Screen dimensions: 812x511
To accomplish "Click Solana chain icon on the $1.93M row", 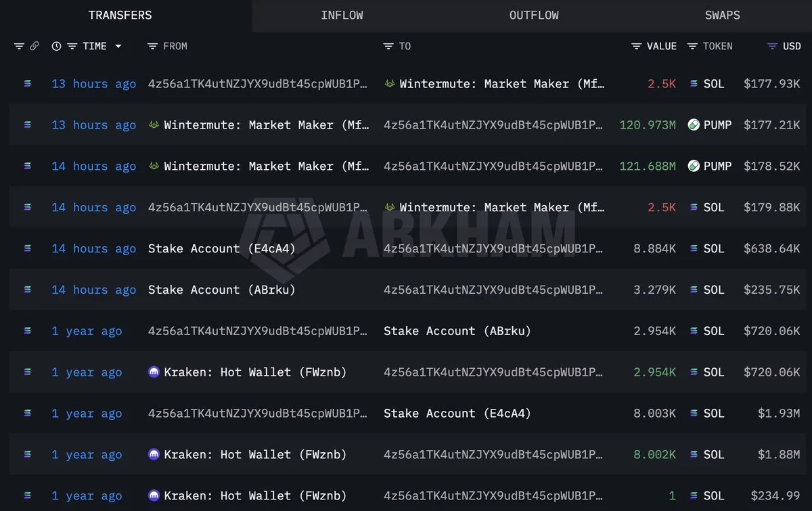I will pyautogui.click(x=27, y=414).
